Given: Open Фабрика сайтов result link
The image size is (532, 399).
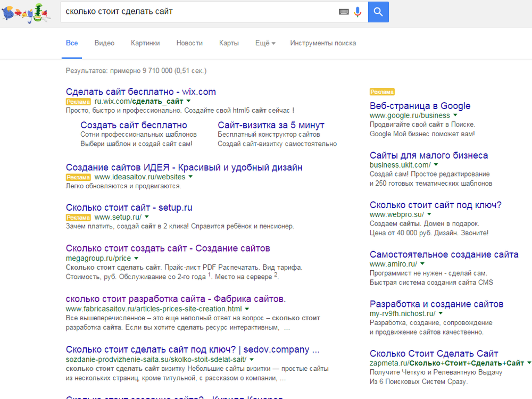Looking at the screenshot, I should click(176, 299).
